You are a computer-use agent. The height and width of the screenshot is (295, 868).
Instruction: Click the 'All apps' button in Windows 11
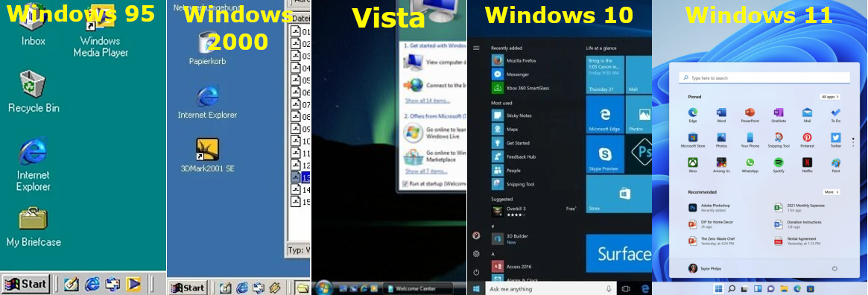tap(830, 97)
